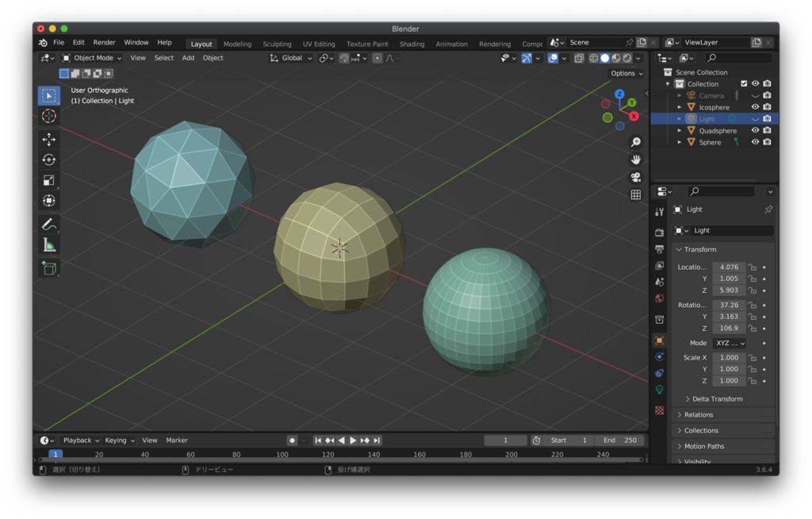812x519 pixels.
Task: Jump to the end frame with the skip button
Action: (x=377, y=440)
